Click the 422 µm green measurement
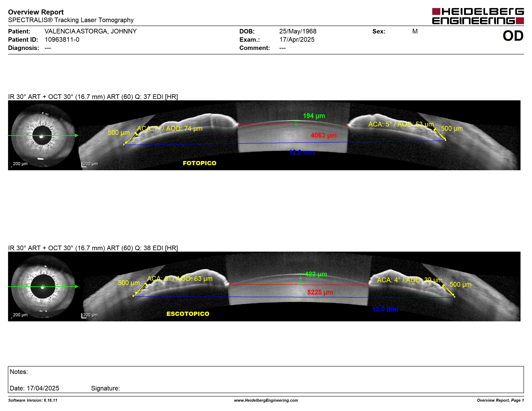 click(316, 274)
